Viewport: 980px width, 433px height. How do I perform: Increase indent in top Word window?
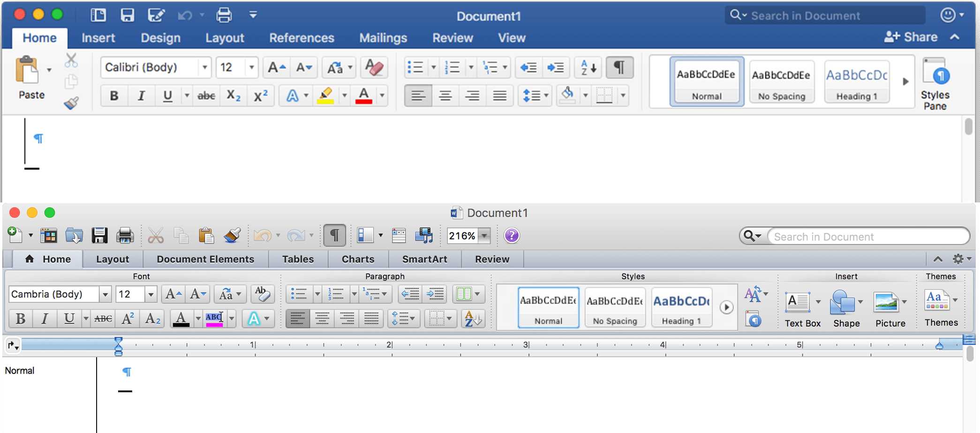coord(556,67)
